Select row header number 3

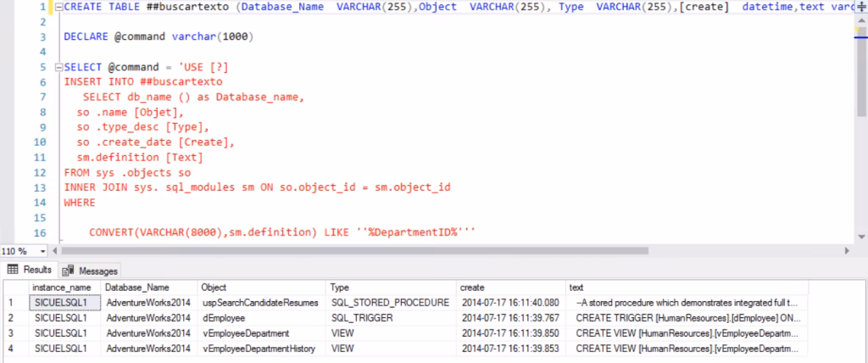pos(16,333)
